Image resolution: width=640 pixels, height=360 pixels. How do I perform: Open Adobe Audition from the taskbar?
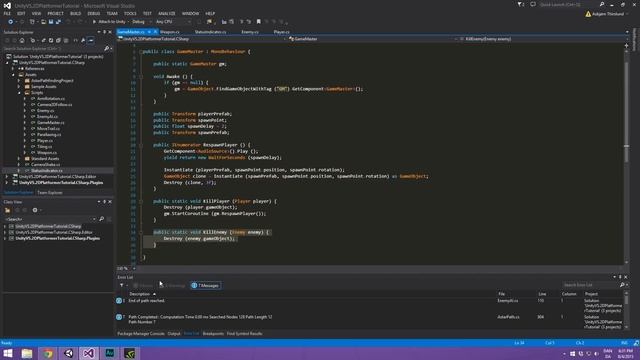[109, 353]
